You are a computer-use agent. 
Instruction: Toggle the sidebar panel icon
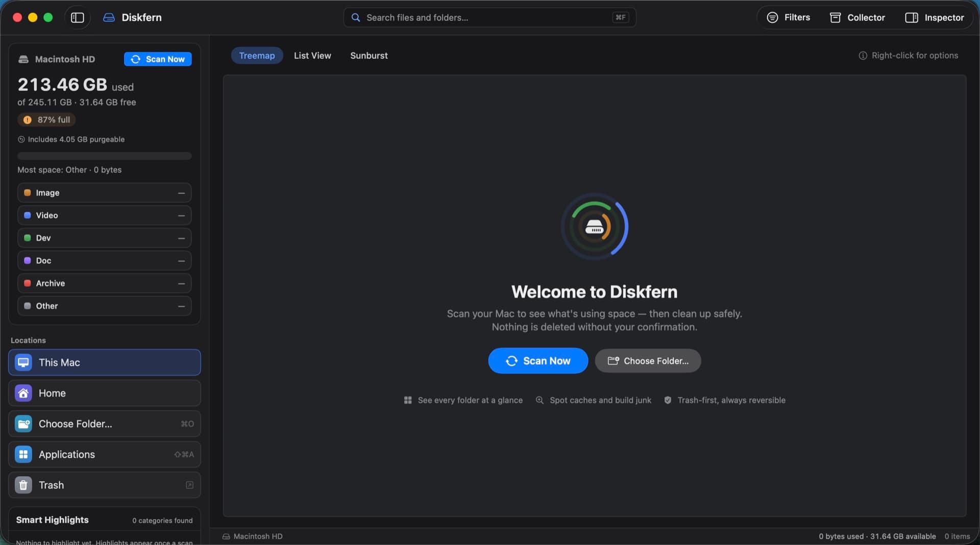click(x=77, y=17)
